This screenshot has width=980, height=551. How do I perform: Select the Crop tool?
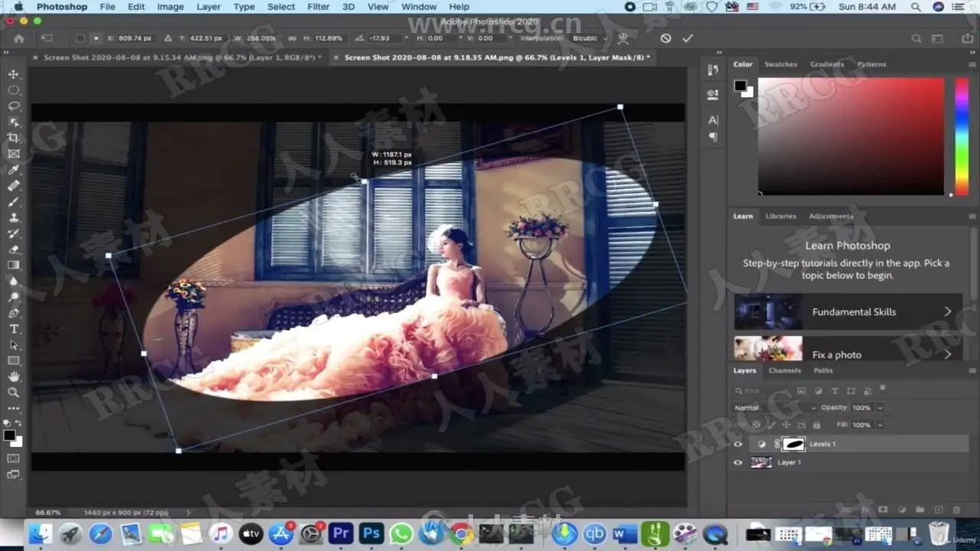point(14,138)
